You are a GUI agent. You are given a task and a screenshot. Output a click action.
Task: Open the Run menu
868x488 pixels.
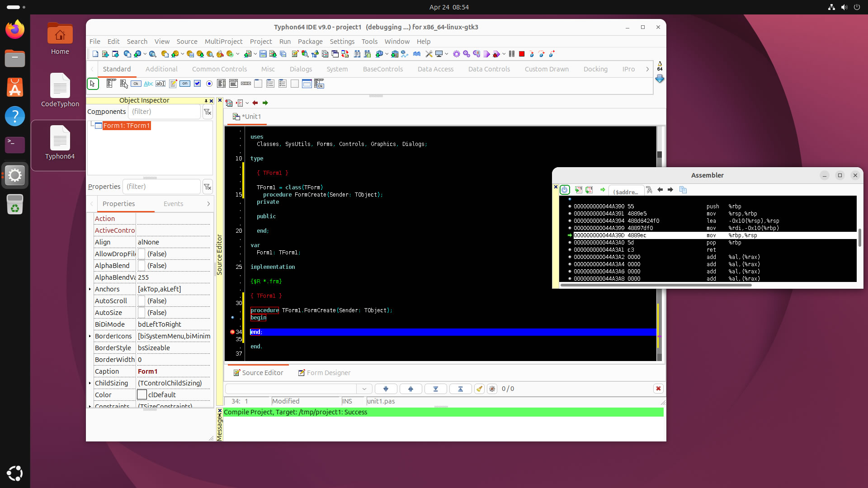click(285, 41)
